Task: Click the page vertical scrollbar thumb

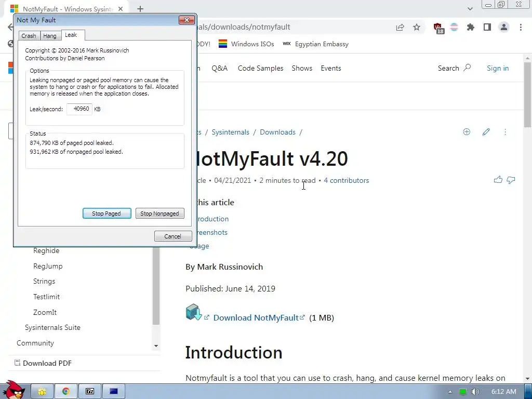Action: pos(528,95)
